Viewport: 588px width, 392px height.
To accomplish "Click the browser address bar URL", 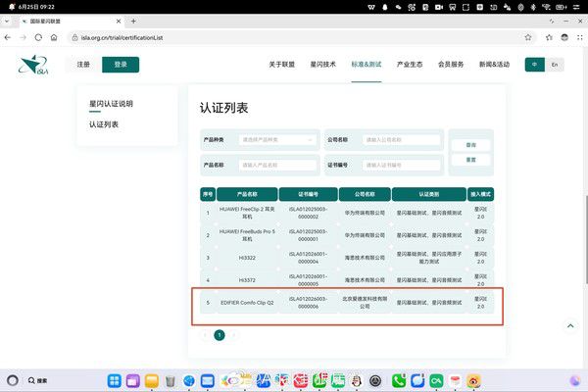I will click(122, 37).
